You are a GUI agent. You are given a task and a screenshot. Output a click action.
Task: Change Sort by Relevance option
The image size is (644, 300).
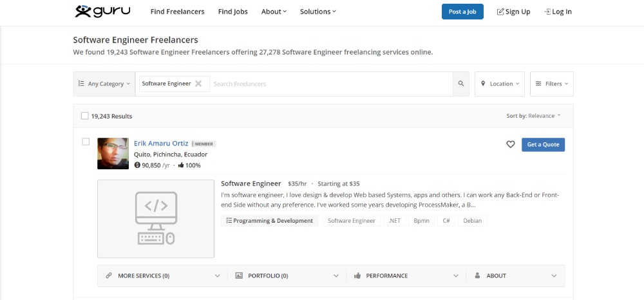click(544, 116)
